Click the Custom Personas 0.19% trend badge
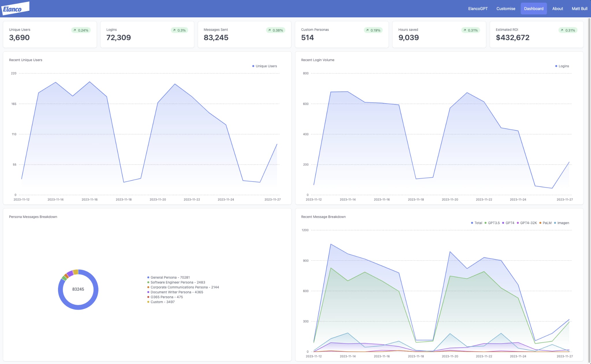This screenshot has height=364, width=591. 373,30
